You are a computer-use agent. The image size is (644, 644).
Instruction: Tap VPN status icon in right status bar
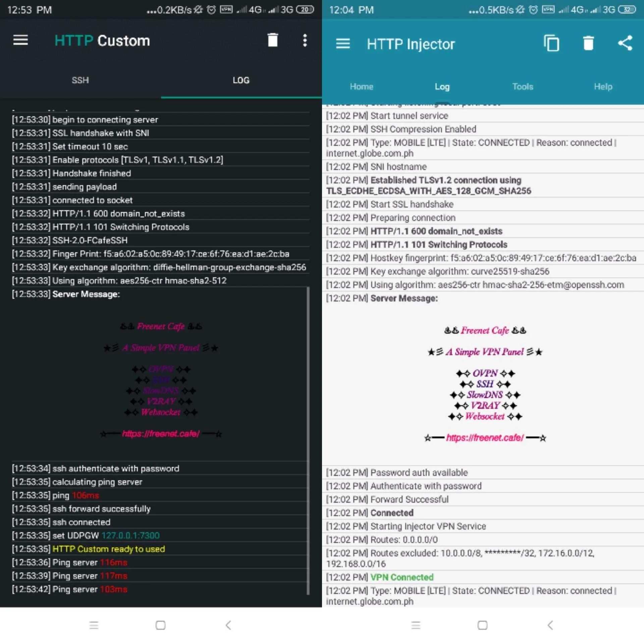coord(548,9)
